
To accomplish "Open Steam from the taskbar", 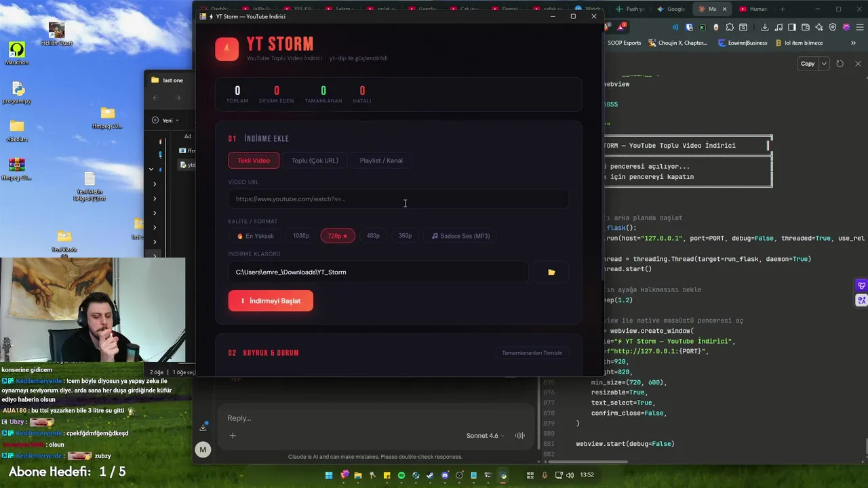I will pyautogui.click(x=430, y=475).
